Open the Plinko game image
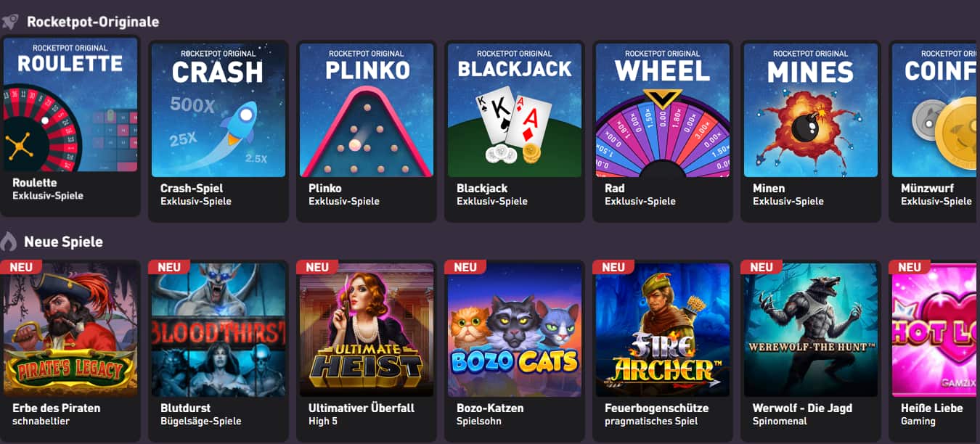 (367, 110)
